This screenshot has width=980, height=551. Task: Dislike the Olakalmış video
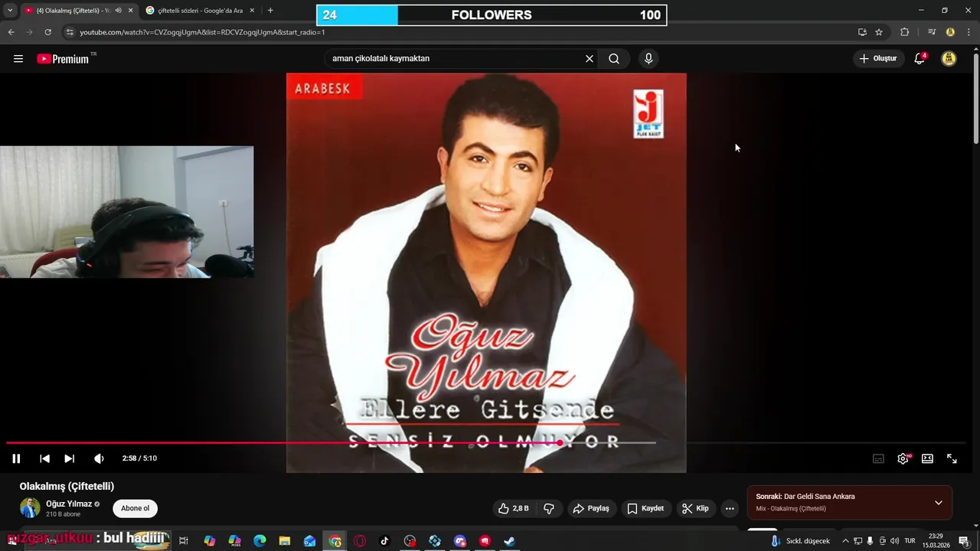pos(549,508)
